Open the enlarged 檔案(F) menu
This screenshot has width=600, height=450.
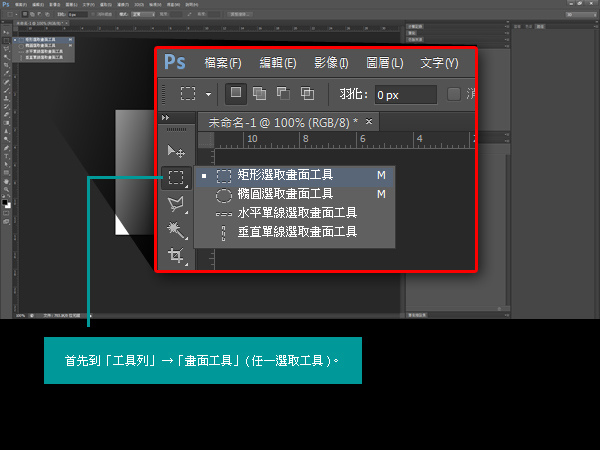point(223,63)
